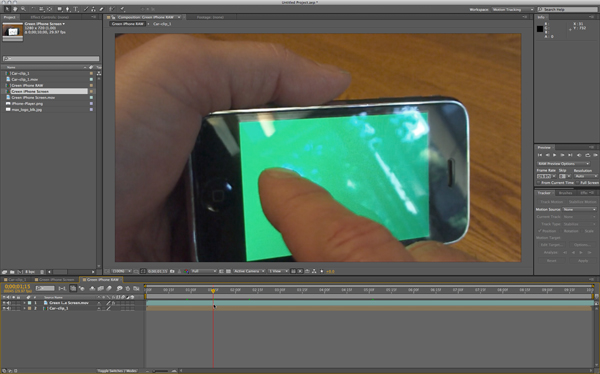Click the show channel RGB icon
Image resolution: width=600 pixels, height=374 pixels.
pyautogui.click(x=186, y=271)
